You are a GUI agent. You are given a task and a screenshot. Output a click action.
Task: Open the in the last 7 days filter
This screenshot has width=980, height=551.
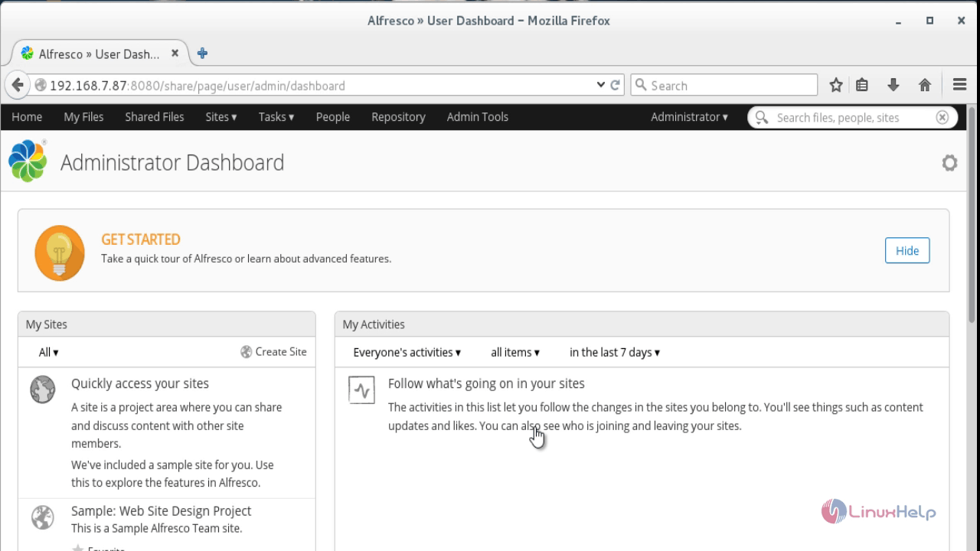(x=614, y=352)
